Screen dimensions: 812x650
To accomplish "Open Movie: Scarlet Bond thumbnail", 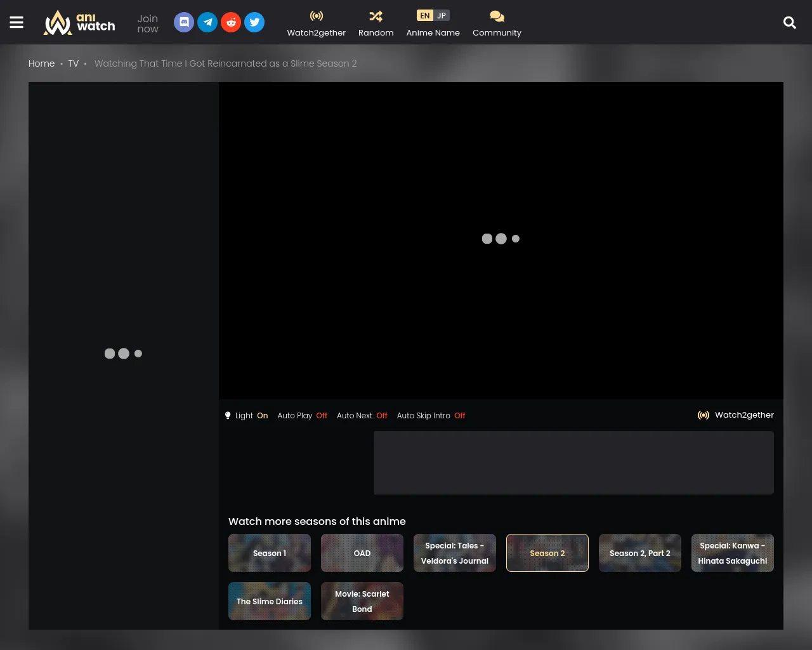I will pos(362,601).
